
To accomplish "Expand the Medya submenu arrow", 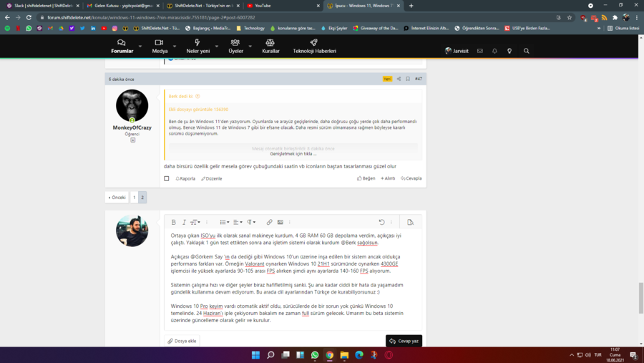I will [175, 47].
